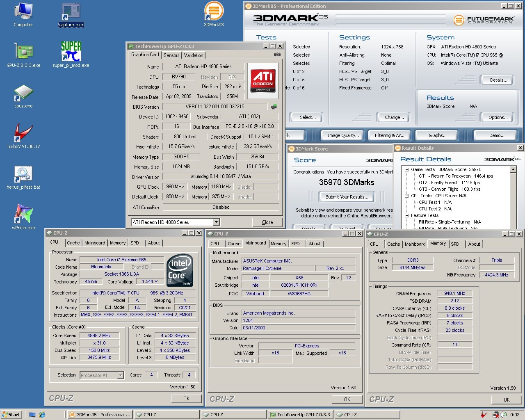This screenshot has width=525, height=420.
Task: Click the volume speaker tray icon
Action: [x=503, y=415]
